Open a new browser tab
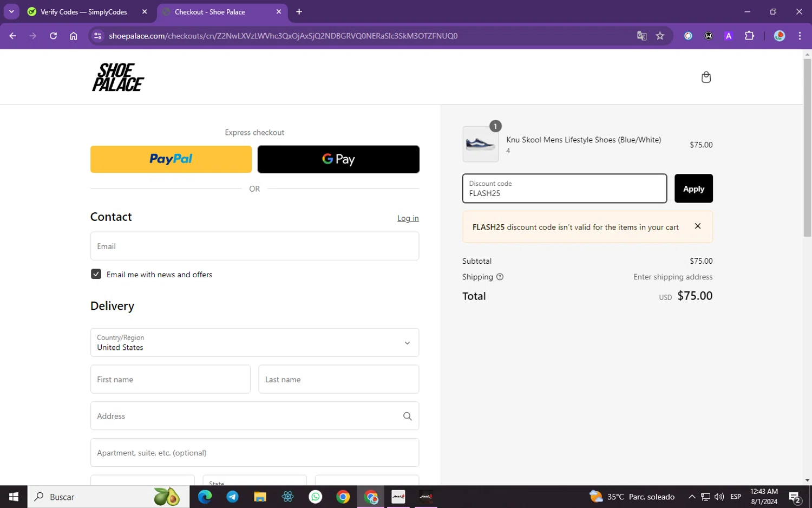 299,11
